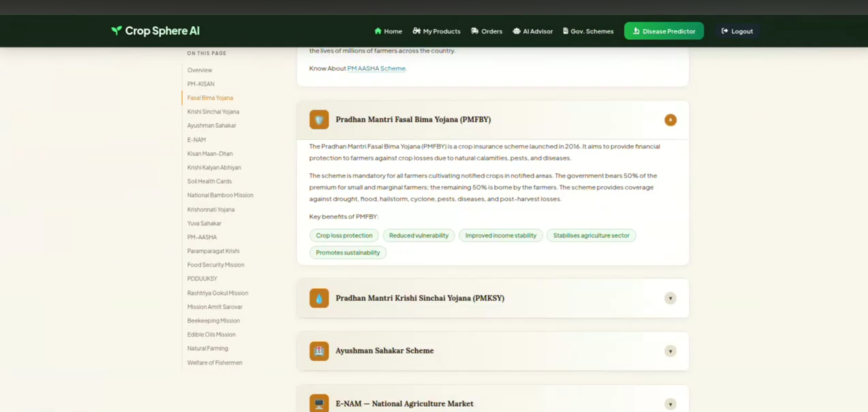The height and width of the screenshot is (412, 868).
Task: Open the Home nav item
Action: pos(388,31)
